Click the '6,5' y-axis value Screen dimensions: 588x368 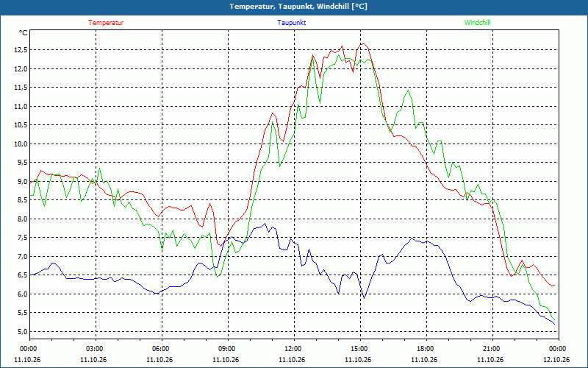tap(23, 275)
